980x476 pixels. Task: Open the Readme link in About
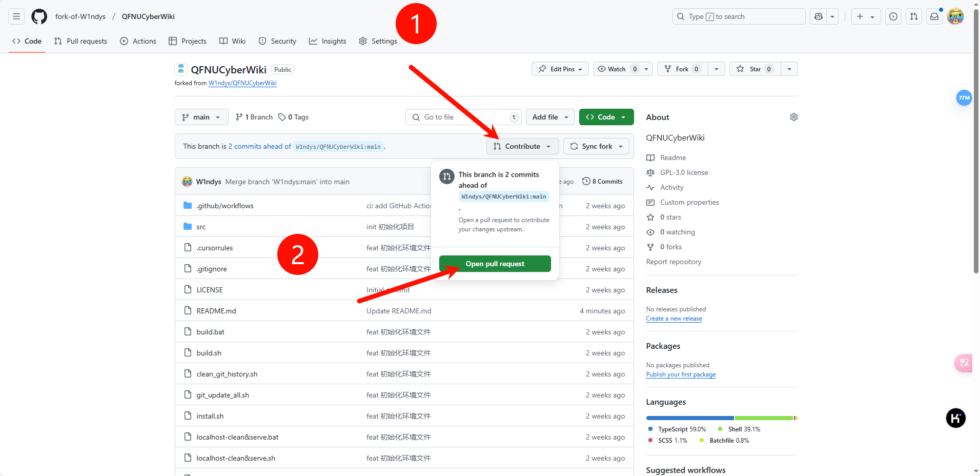(673, 157)
